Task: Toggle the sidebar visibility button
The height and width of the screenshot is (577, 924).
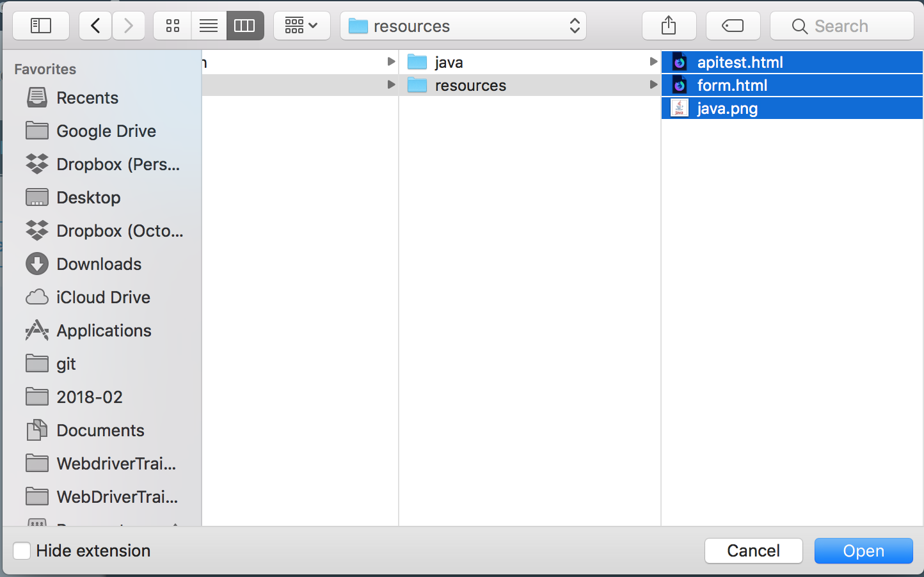Action: [41, 26]
